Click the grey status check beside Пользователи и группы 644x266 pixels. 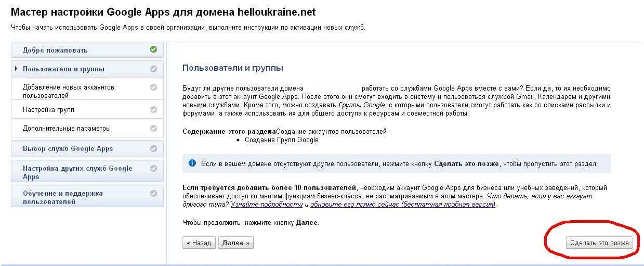click(153, 69)
